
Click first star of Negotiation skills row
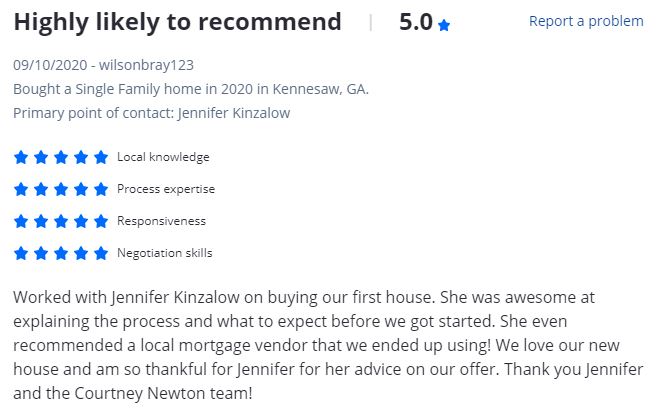(21, 253)
